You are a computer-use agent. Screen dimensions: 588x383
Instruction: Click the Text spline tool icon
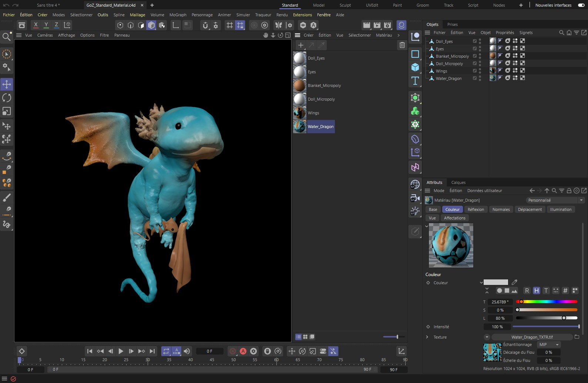pyautogui.click(x=415, y=81)
